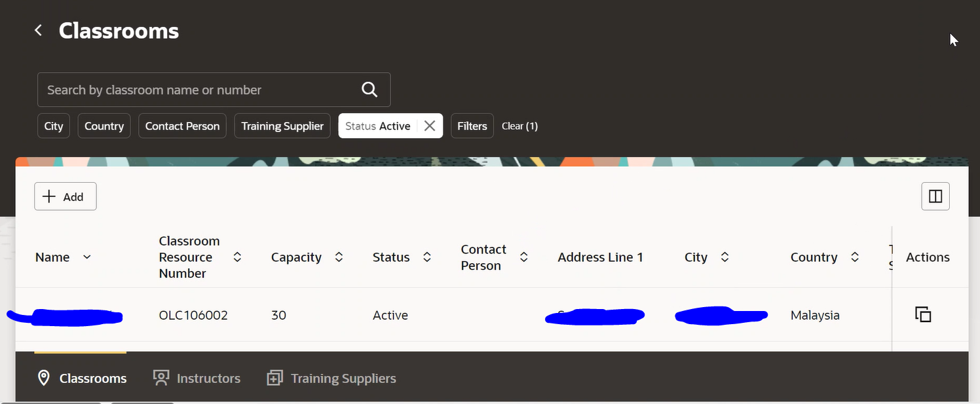The height and width of the screenshot is (404, 980).
Task: Open the search by clicking the magnifier icon
Action: point(369,90)
